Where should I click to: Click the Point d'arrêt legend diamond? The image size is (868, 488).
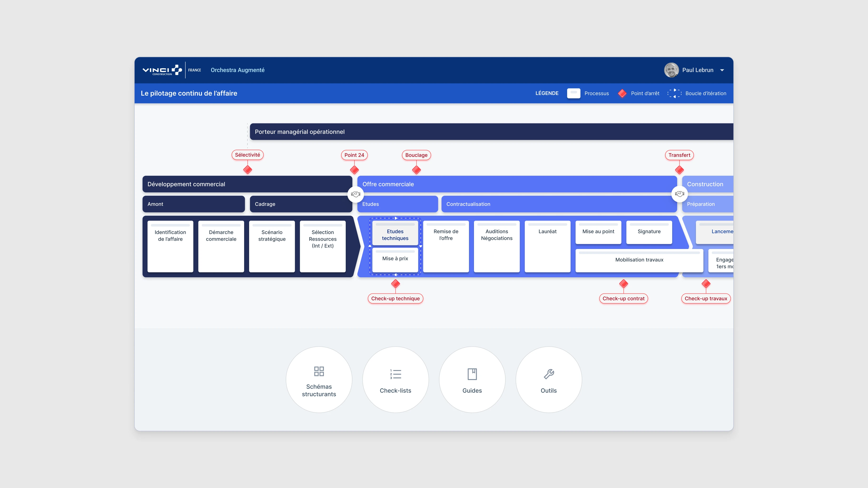pyautogui.click(x=622, y=93)
